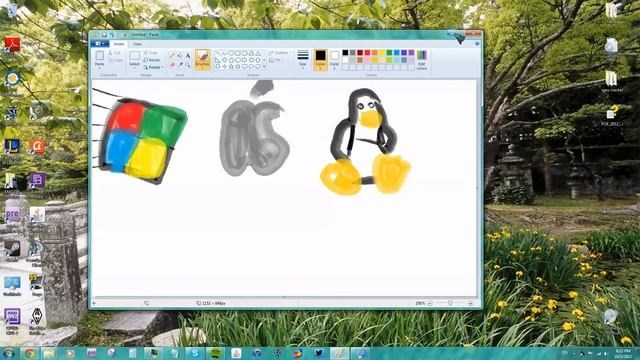The image size is (640, 360).
Task: Activate the Color 1 foreground box
Action: 320,60
